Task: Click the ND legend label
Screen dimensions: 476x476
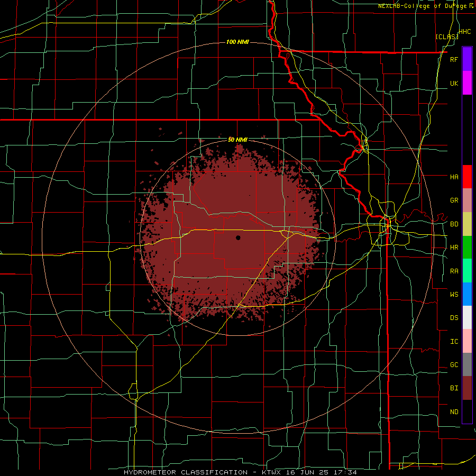Action: (454, 412)
